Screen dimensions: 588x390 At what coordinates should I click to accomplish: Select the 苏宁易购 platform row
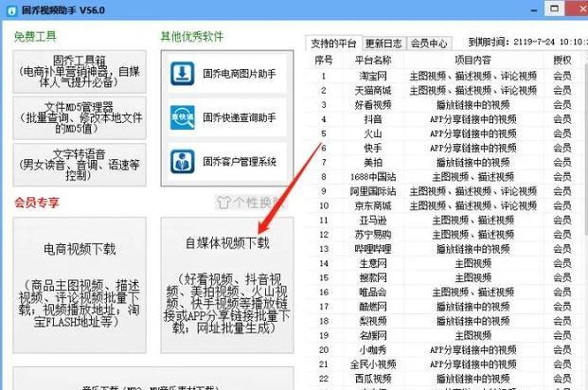444,235
